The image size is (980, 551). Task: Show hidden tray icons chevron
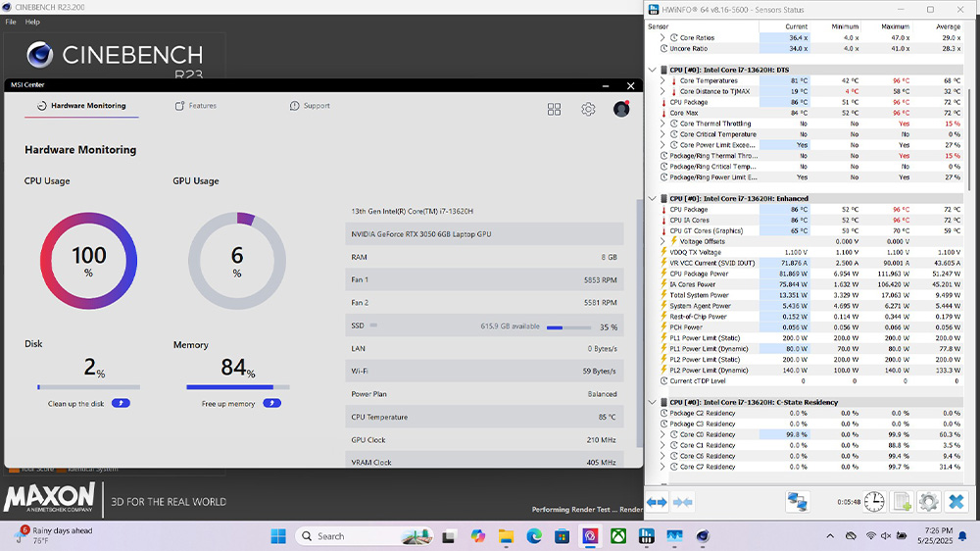pos(830,536)
